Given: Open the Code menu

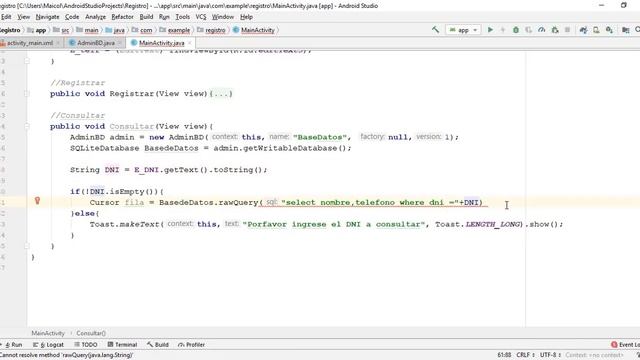Looking at the screenshot, I should (x=72, y=17).
